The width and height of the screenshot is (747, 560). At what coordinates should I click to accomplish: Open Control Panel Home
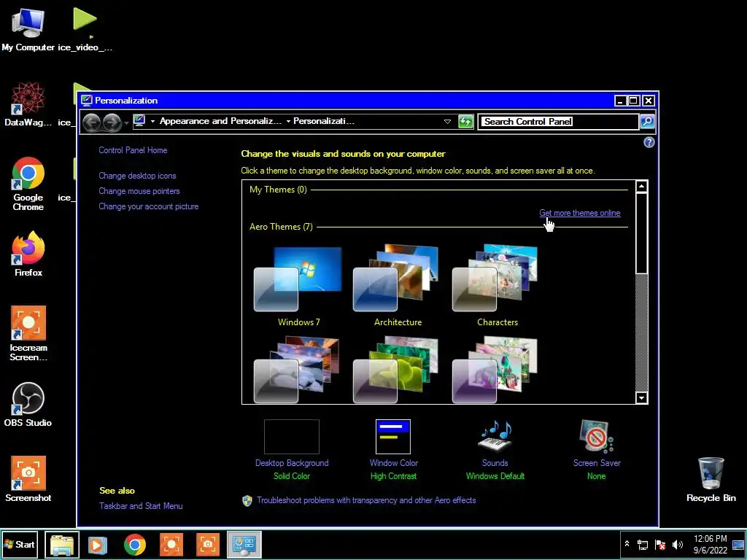(x=133, y=150)
